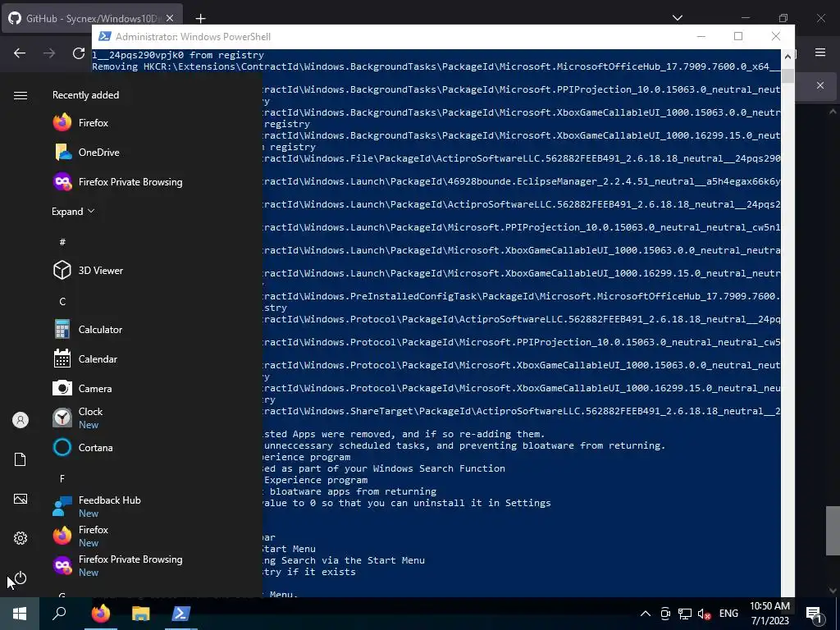The height and width of the screenshot is (630, 840).
Task: Open Documents from the Start sidebar
Action: coord(21,459)
